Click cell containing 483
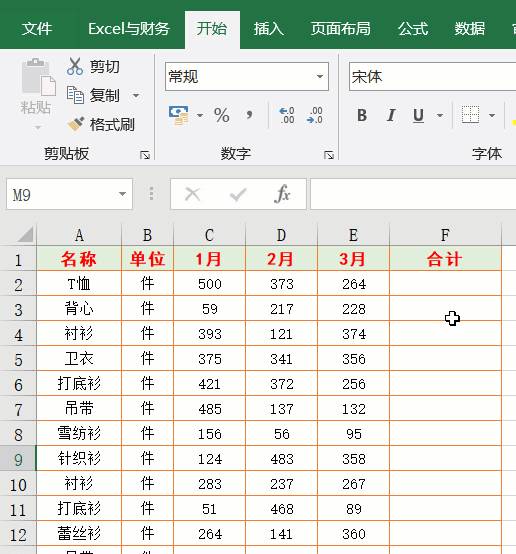This screenshot has width=516, height=554. coord(282,459)
